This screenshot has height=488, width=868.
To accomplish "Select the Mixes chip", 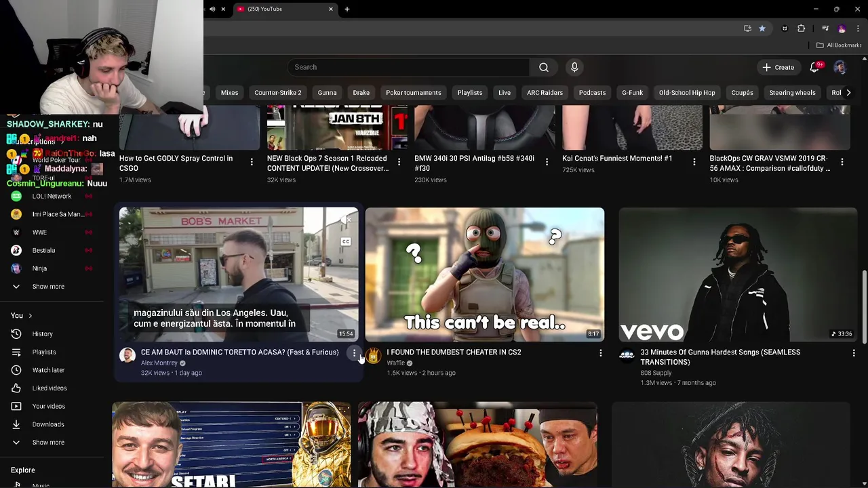I will (229, 93).
